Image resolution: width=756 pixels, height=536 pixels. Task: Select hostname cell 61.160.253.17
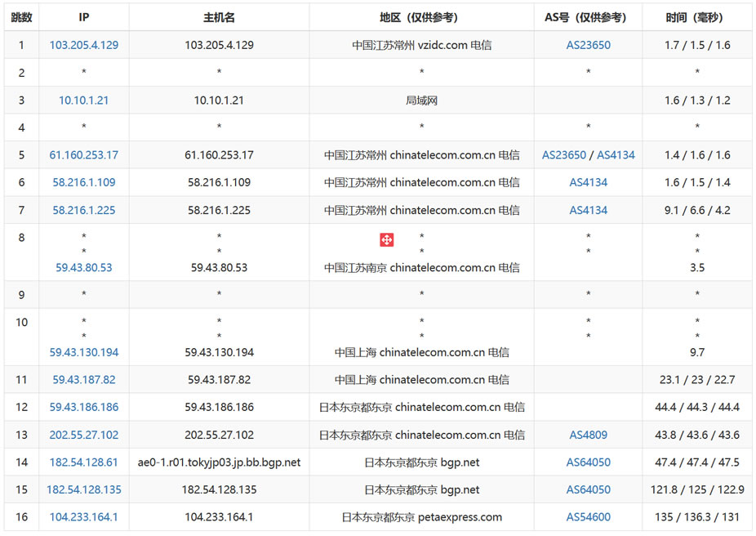coord(219,155)
